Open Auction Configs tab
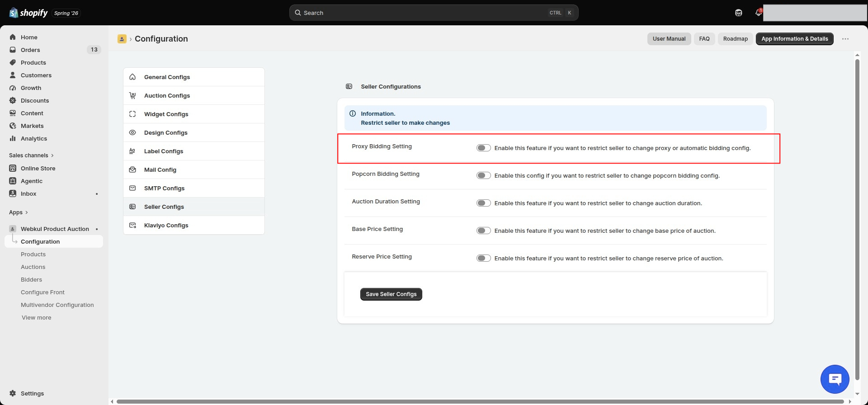 point(194,95)
